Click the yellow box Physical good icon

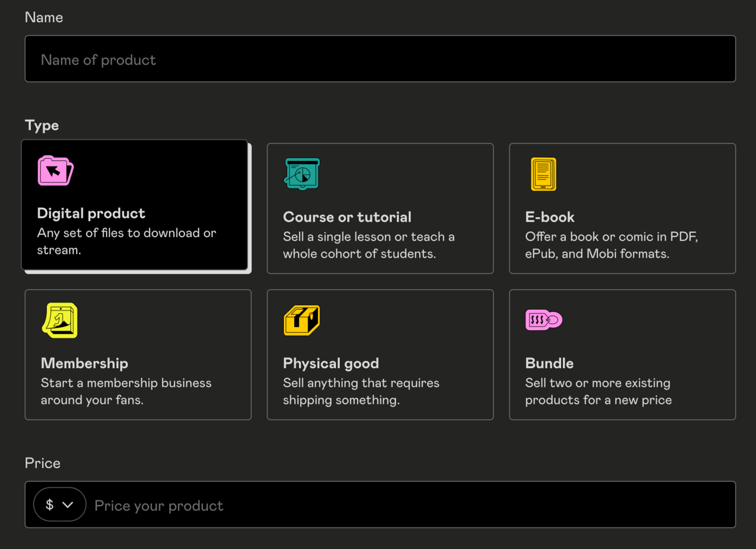pyautogui.click(x=302, y=320)
